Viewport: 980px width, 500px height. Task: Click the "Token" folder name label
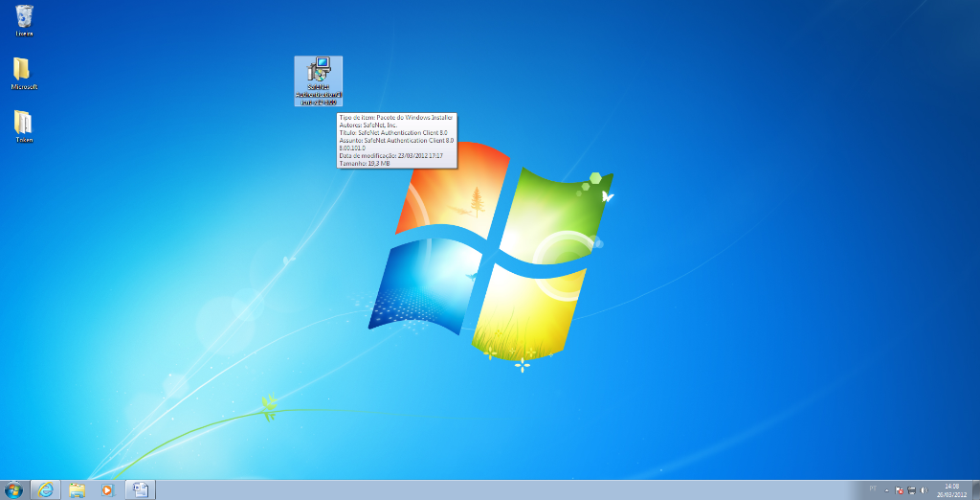pos(24,140)
